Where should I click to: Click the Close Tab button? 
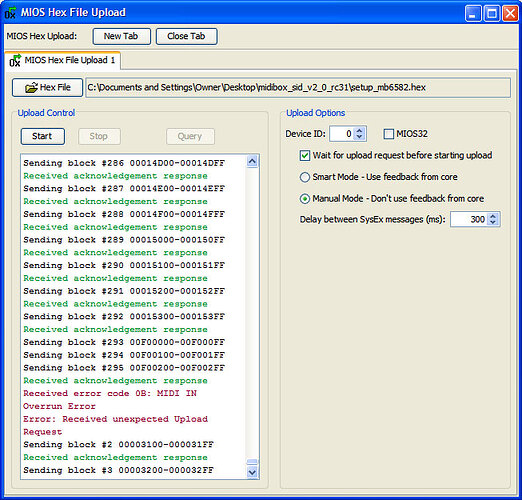pos(186,36)
